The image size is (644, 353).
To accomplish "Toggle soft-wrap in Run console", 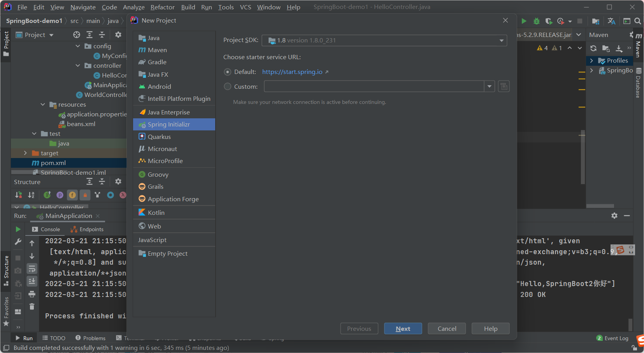I will pyautogui.click(x=32, y=269).
